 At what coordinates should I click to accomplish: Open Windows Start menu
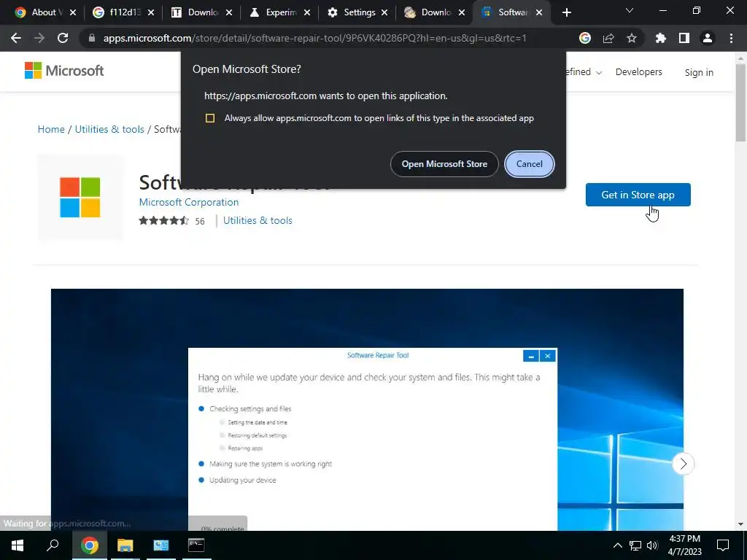coord(18,545)
